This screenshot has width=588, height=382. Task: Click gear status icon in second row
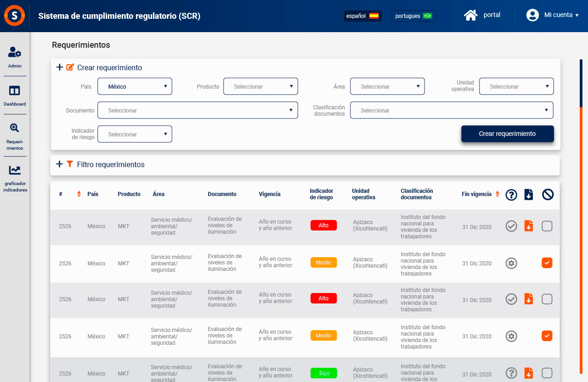point(511,263)
